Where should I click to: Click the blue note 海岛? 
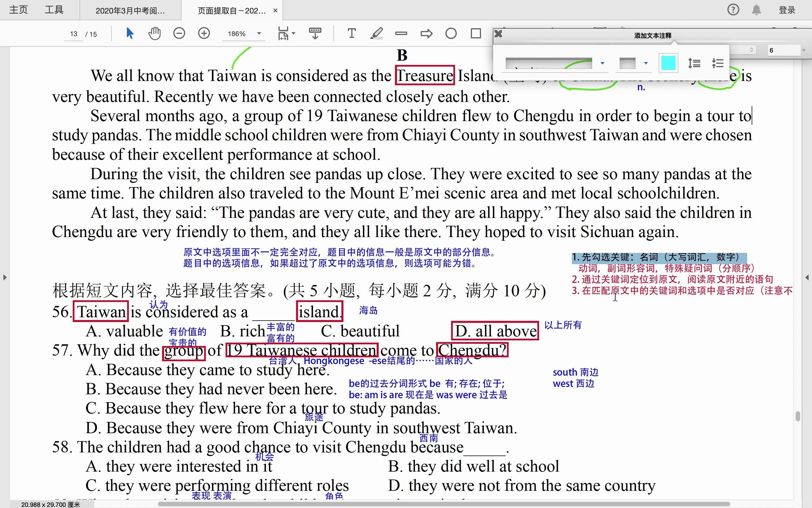click(x=369, y=310)
